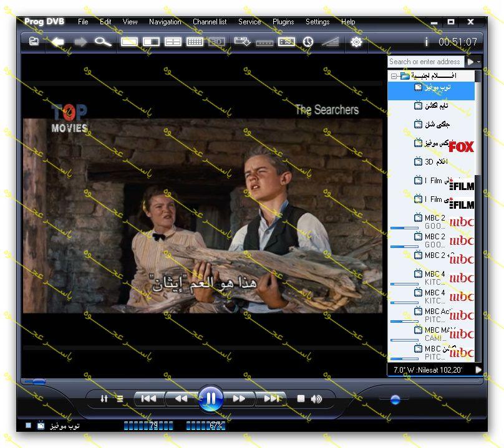Click the signal quality bar showing 67%
Viewport: 504px width, 448px height.
coord(206,426)
